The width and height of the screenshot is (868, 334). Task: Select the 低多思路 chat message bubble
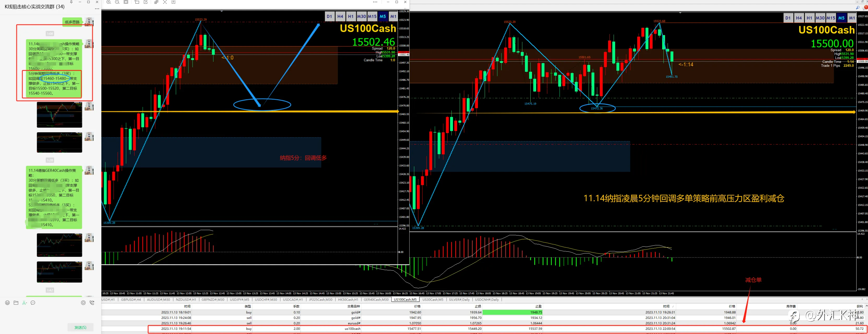pyautogui.click(x=72, y=22)
